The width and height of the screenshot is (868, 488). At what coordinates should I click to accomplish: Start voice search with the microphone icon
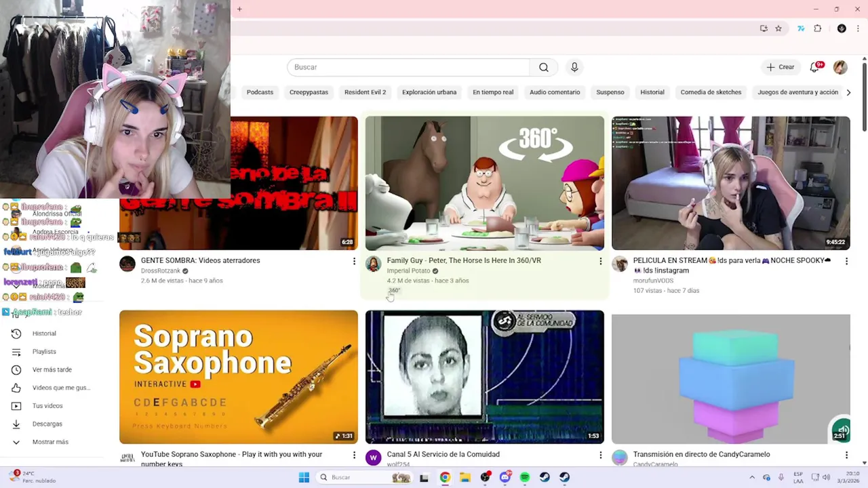[x=574, y=67]
